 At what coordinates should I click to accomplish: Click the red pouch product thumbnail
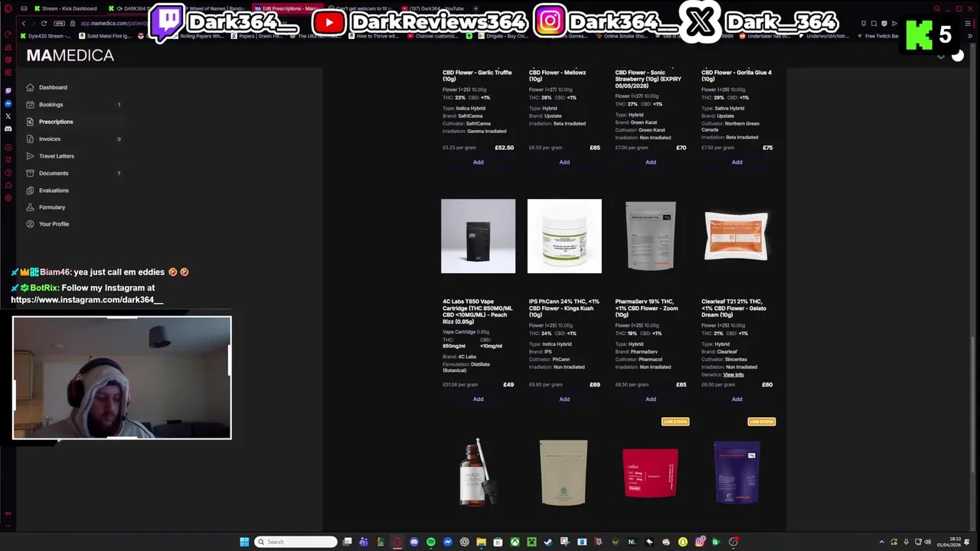651,472
